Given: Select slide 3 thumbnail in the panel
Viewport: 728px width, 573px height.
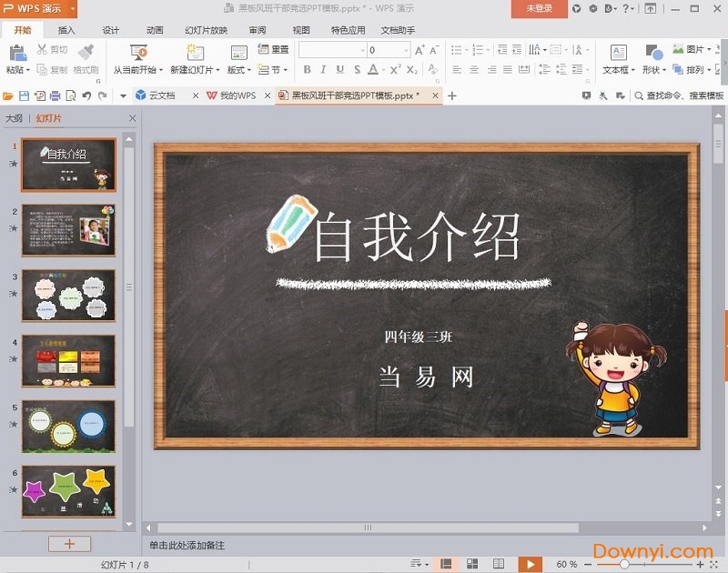Looking at the screenshot, I should click(68, 297).
